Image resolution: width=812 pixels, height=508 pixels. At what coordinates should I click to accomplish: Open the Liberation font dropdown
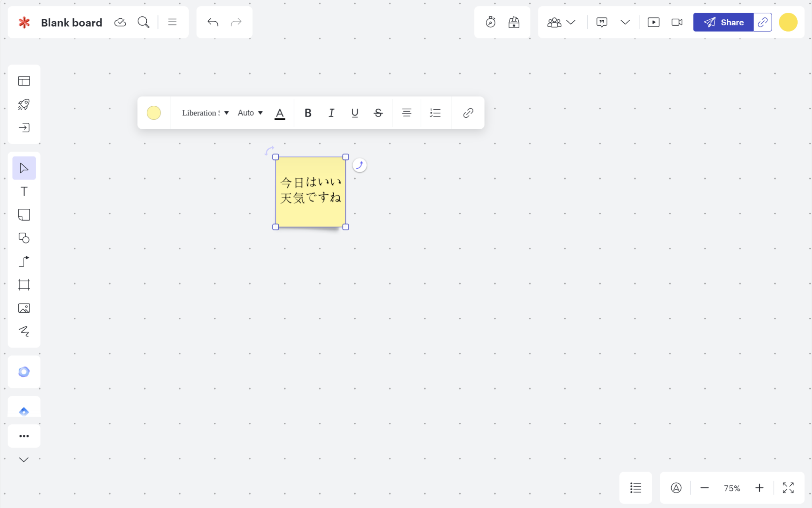(205, 113)
